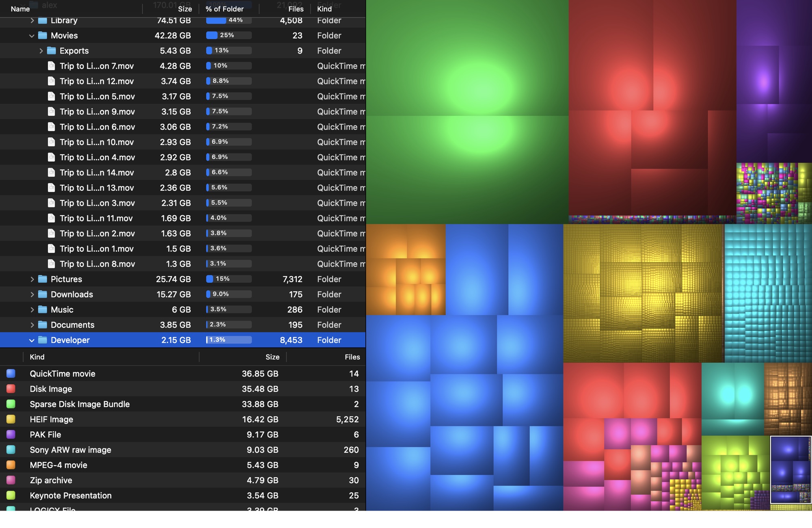
Task: Click the Downloads folder icon
Action: coord(43,294)
